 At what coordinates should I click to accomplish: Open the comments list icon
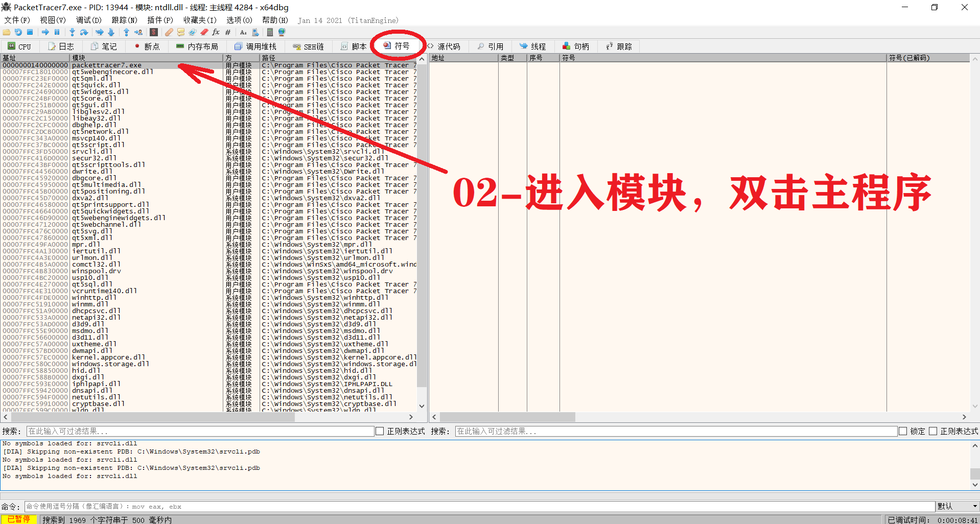[181, 32]
